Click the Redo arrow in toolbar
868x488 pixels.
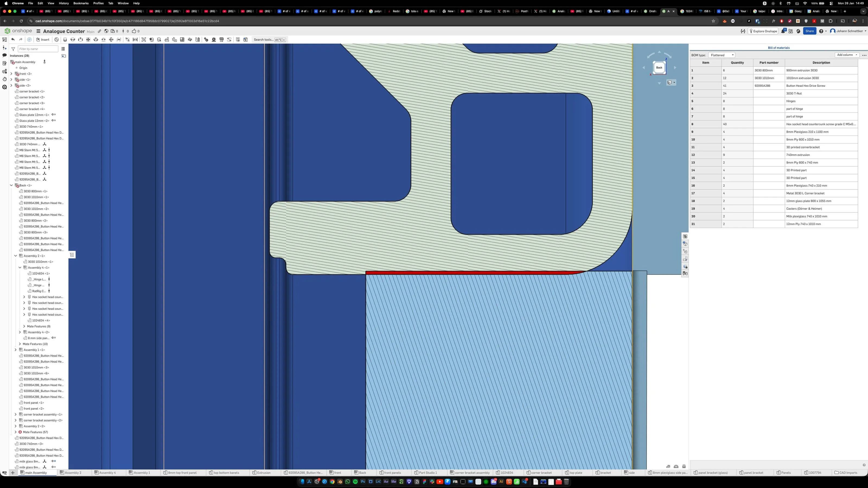21,39
